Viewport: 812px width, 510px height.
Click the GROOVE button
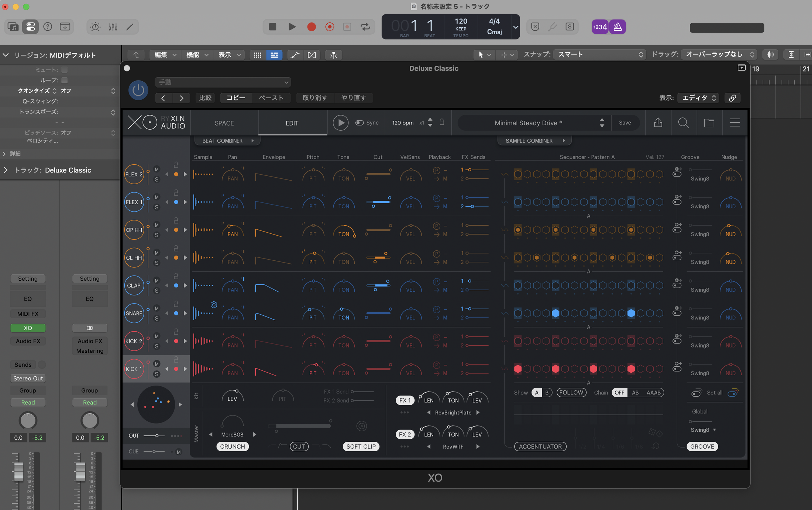[702, 446]
